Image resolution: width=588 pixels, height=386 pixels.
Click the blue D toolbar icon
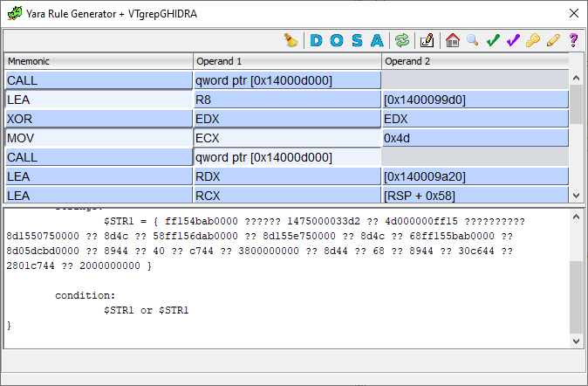(316, 40)
